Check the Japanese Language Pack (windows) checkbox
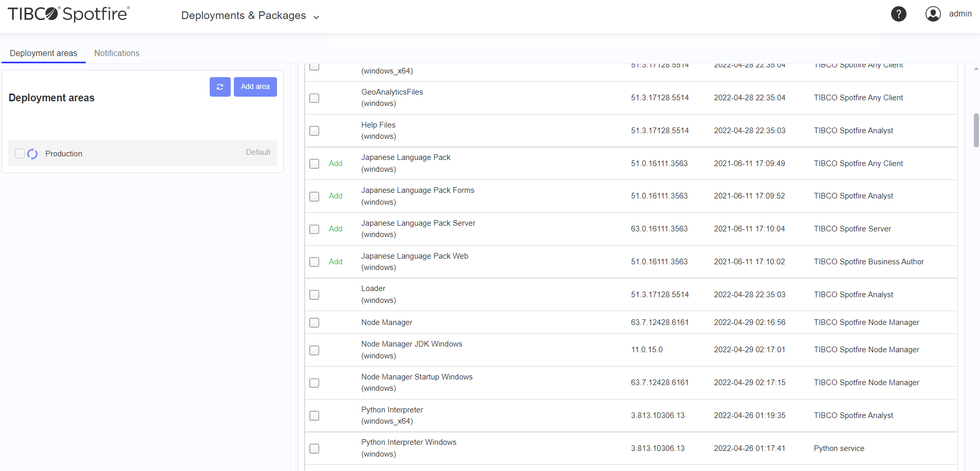The image size is (980, 471). [315, 164]
